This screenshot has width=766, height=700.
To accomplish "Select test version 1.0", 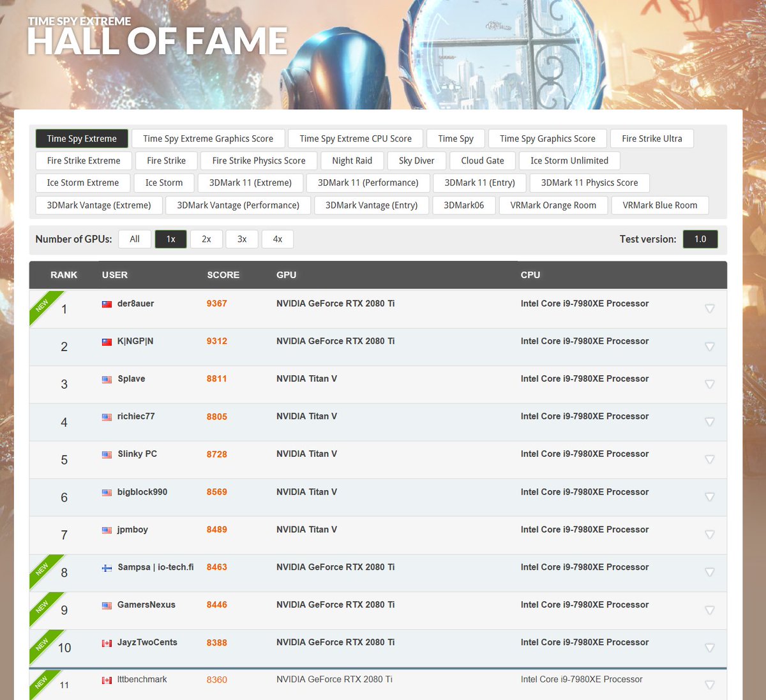I will (700, 239).
